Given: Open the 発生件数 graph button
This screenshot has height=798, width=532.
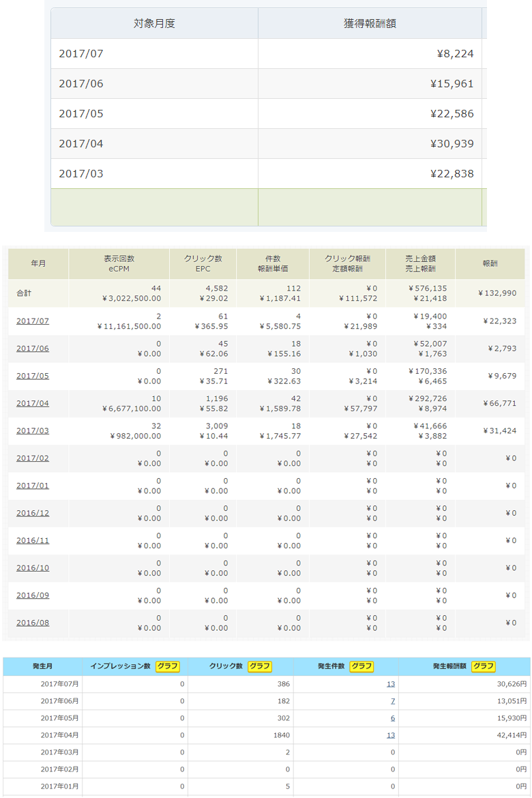Looking at the screenshot, I should click(x=361, y=666).
